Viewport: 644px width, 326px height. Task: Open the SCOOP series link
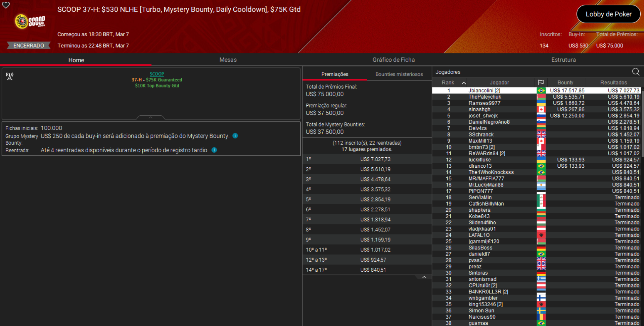156,74
